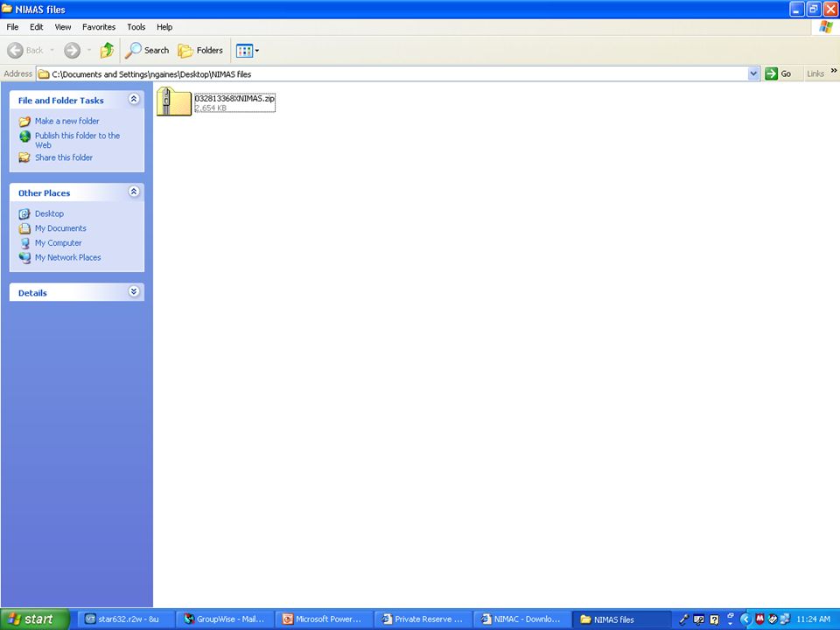Select file name 032813368XNIMAS.zip

[234, 99]
